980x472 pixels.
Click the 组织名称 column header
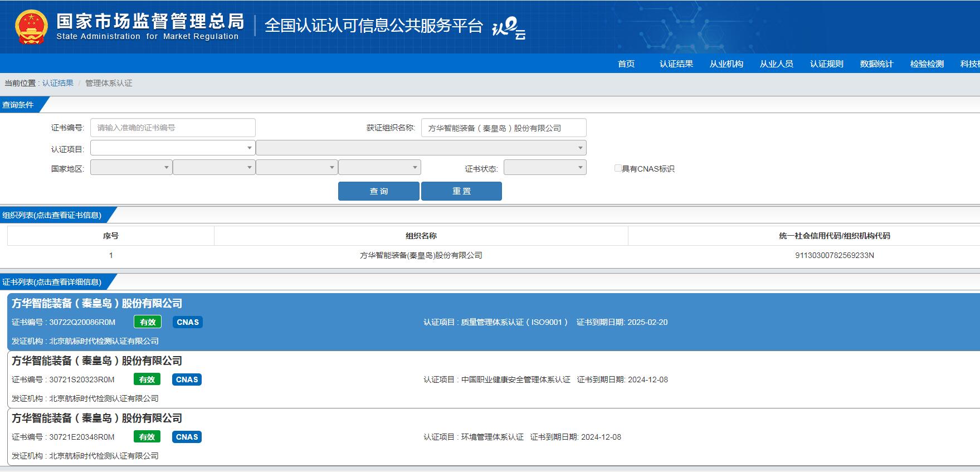point(421,236)
